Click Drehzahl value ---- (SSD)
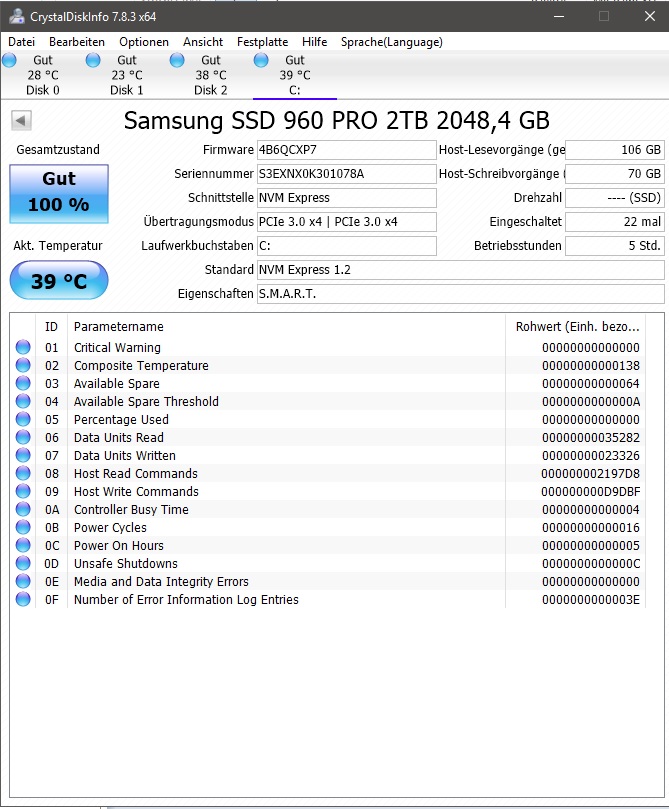Viewport: 669px width, 809px height. tap(615, 198)
